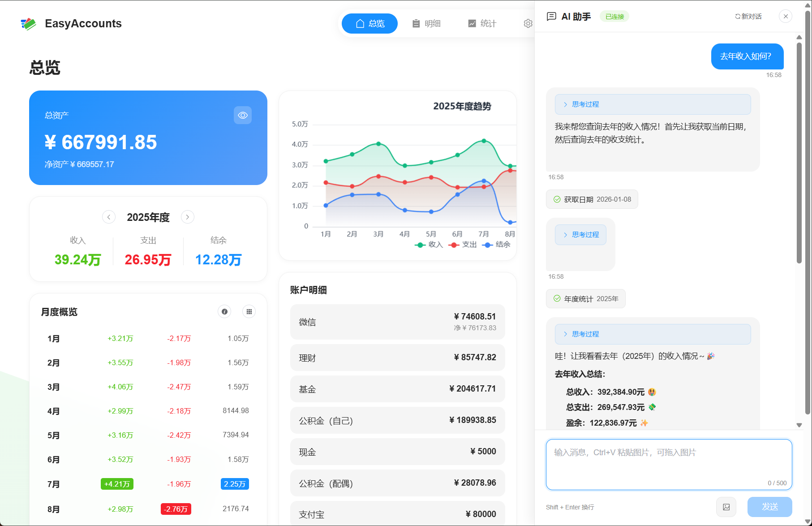Switch to the 统计 tab
This screenshot has width=812, height=526.
482,24
